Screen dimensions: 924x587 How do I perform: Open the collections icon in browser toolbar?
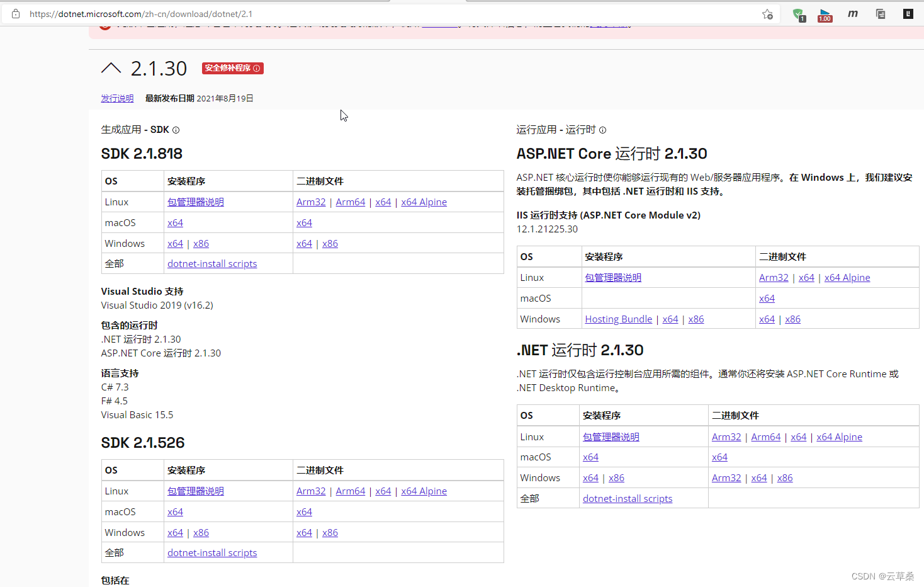point(881,14)
